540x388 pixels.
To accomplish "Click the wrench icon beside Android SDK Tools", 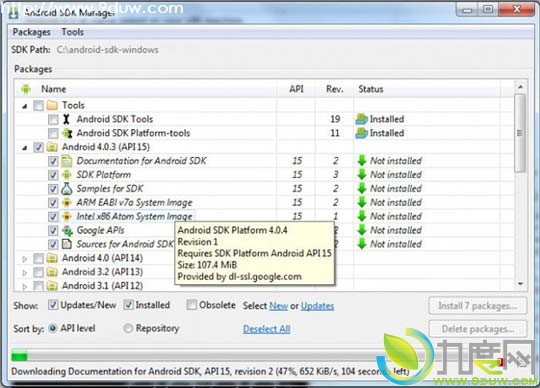I will 66,119.
